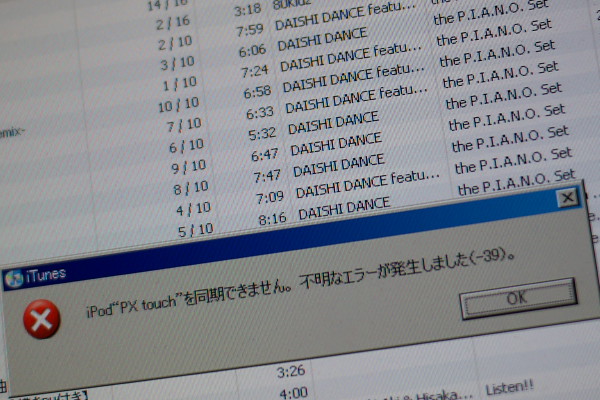Click the 7:24 duration cell
This screenshot has width=600, height=400.
coord(255,71)
